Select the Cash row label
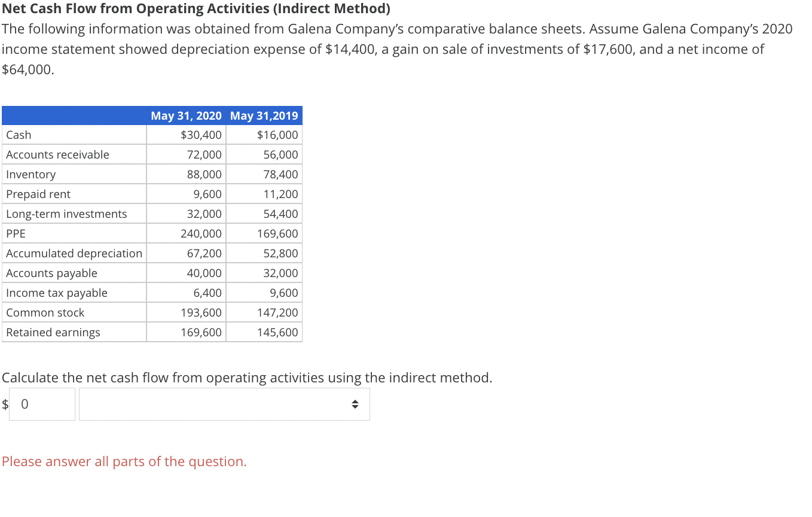The width and height of the screenshot is (812, 517). [x=19, y=135]
